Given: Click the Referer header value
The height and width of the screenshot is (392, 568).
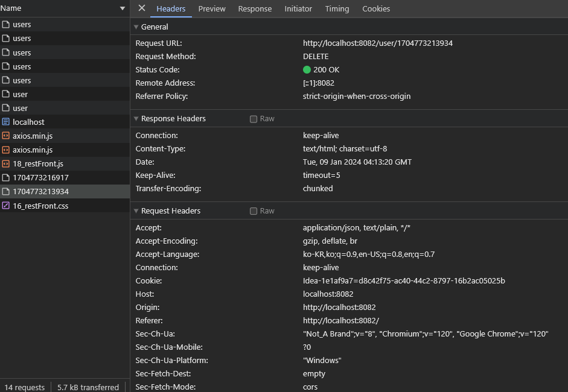Looking at the screenshot, I should [341, 321].
